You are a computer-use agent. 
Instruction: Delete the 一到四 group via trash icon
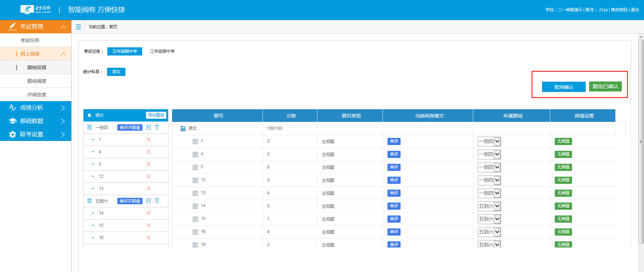point(157,127)
